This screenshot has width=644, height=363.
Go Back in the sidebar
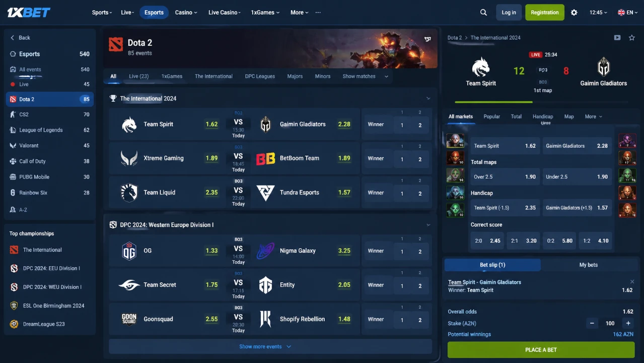tap(20, 38)
